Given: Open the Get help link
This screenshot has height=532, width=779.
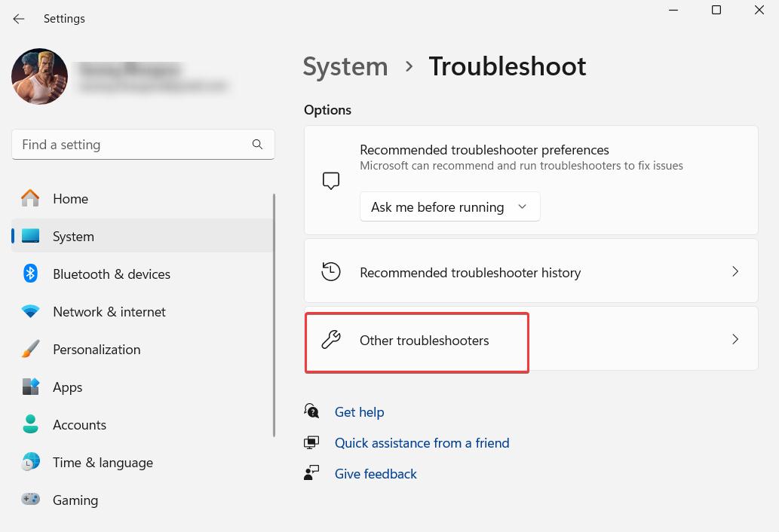Looking at the screenshot, I should point(359,411).
